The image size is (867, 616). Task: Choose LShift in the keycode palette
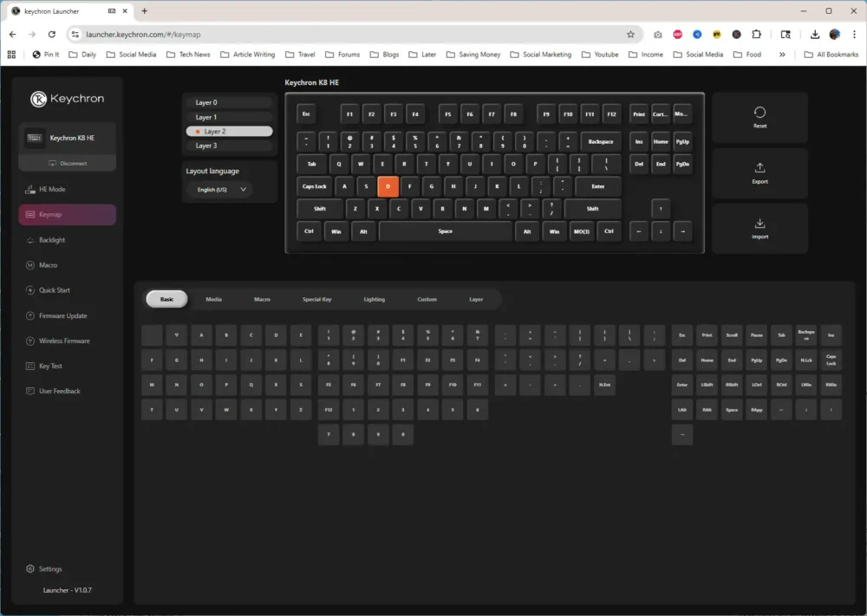point(707,385)
